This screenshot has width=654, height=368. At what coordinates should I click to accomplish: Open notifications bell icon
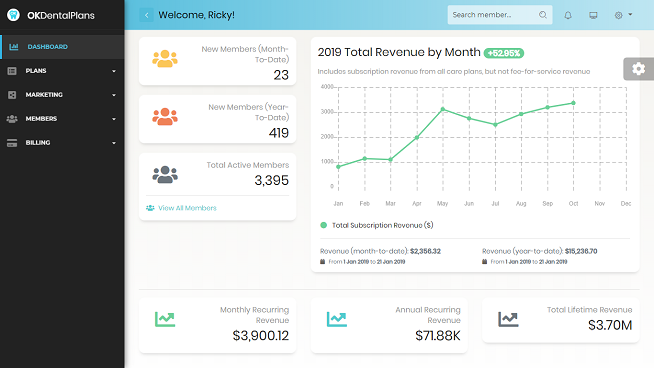568,15
